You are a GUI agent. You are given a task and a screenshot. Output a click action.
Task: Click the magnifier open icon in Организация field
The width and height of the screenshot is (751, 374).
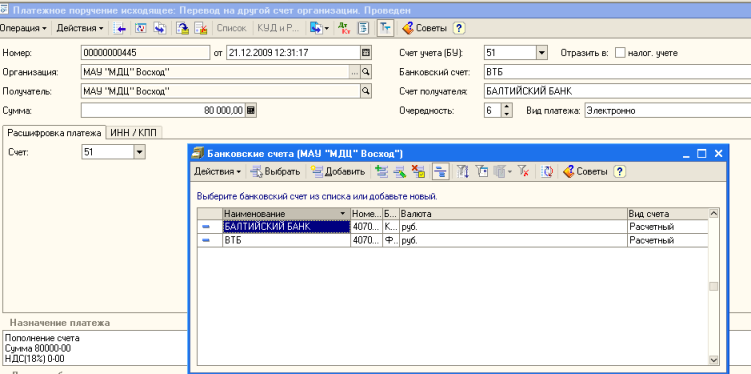(x=366, y=72)
